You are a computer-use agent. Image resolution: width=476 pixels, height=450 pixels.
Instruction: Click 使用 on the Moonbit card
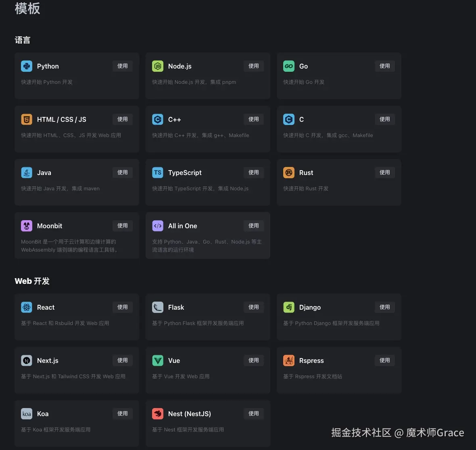pos(123,226)
